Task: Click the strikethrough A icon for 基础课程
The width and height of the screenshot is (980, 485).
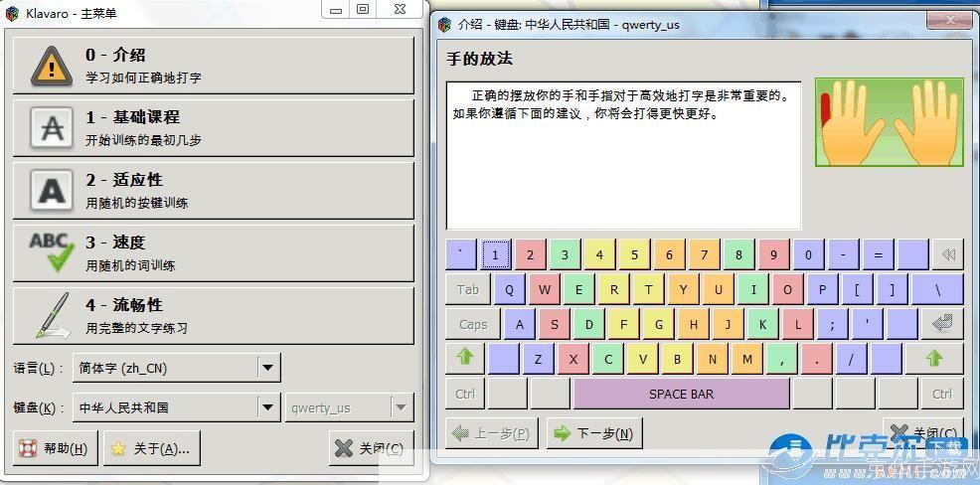Action: coord(52,128)
